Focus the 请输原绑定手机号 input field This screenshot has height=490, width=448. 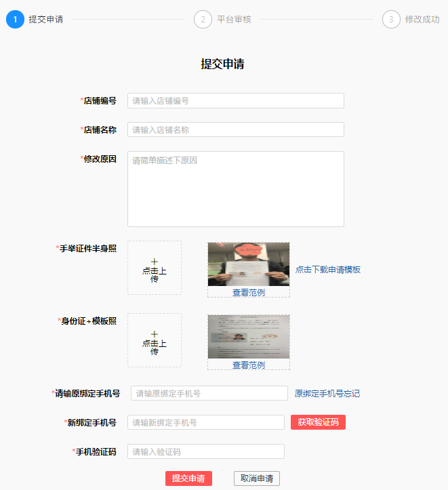(209, 393)
